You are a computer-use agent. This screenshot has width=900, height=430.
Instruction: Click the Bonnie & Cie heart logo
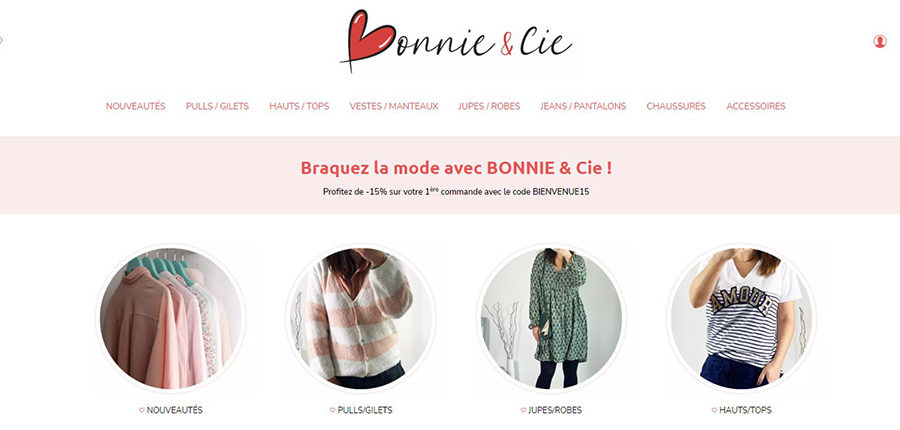coord(456,41)
